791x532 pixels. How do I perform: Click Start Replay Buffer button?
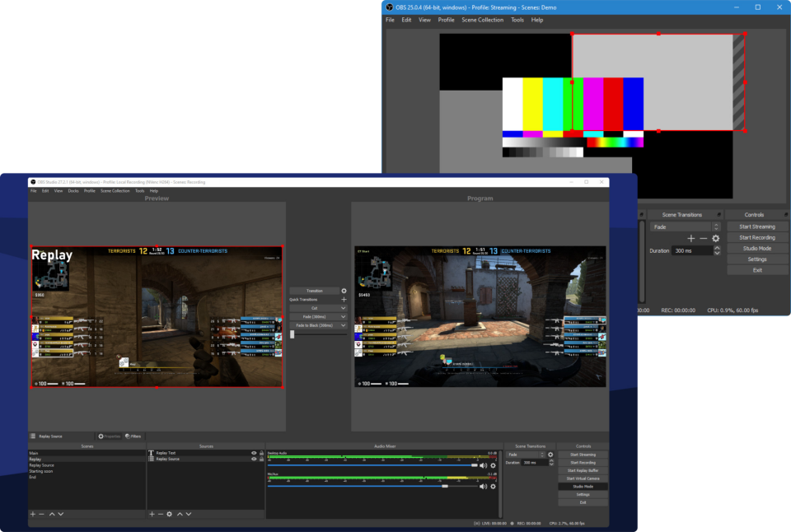[x=583, y=470]
